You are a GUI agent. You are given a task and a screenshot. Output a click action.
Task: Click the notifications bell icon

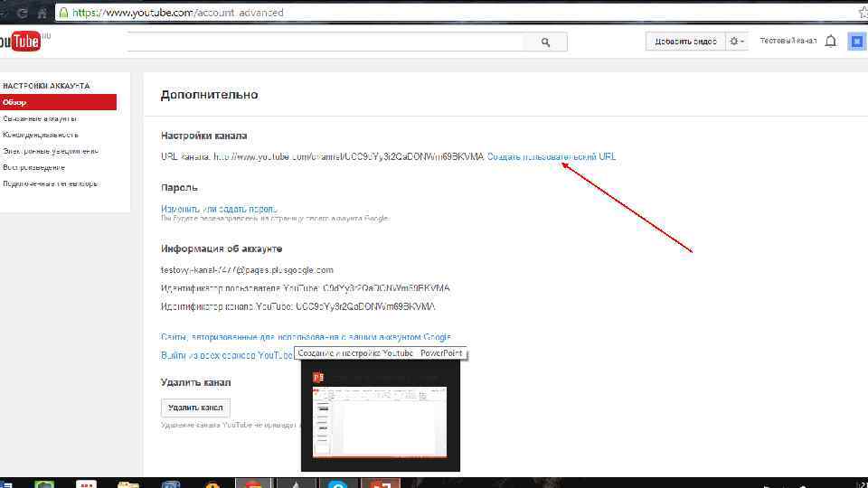coord(830,42)
